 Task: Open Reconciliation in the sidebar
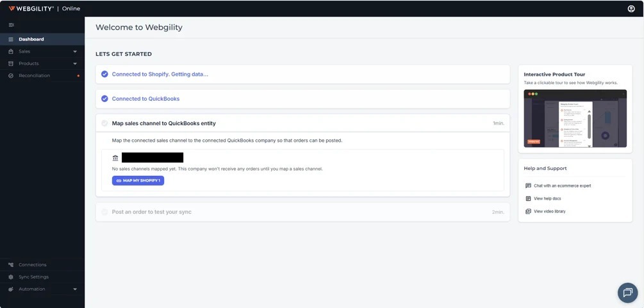42,76
